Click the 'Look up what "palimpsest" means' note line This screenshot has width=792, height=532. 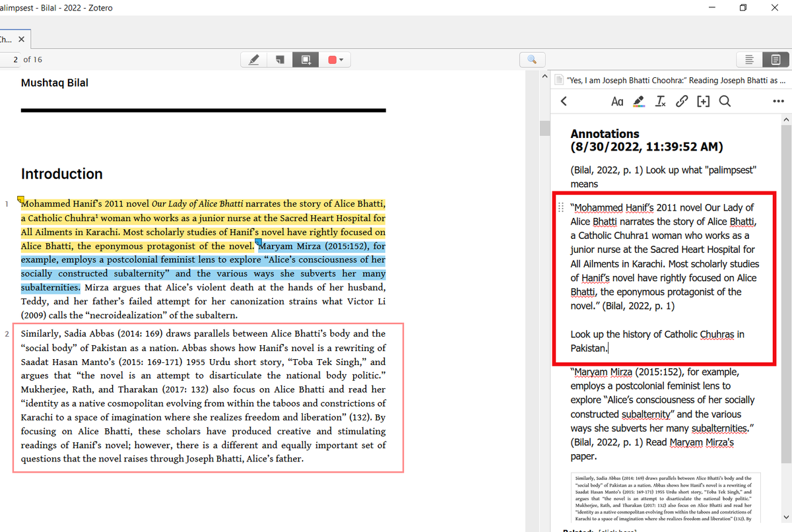pyautogui.click(x=663, y=177)
